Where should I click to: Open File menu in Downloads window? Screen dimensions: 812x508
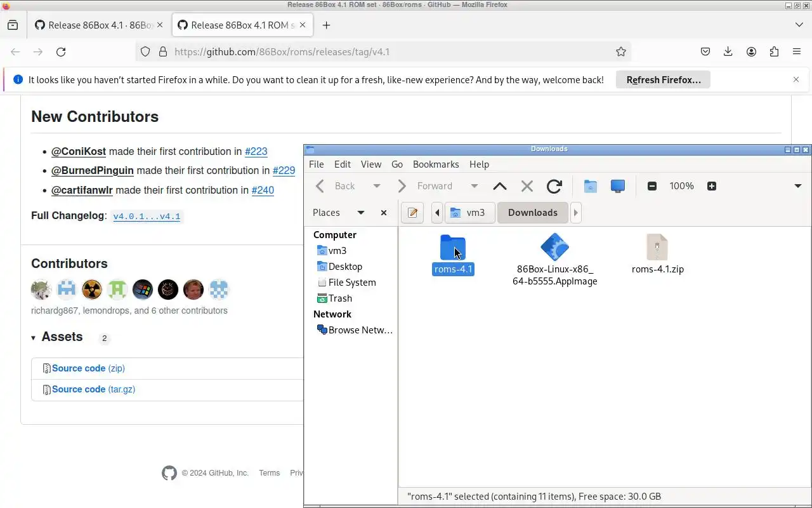(x=316, y=164)
